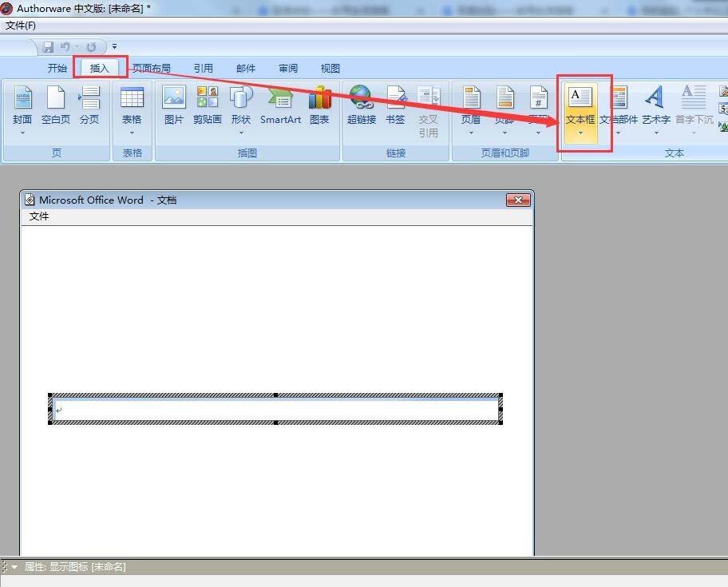Click the blank page (空白页) icon
Viewport: 728px width, 587px height.
tap(56, 105)
